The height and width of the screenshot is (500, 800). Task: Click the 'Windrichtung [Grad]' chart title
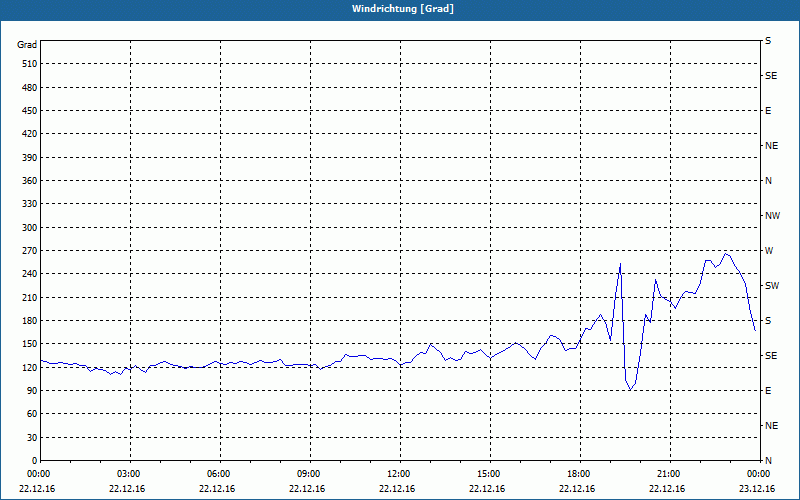click(x=403, y=9)
